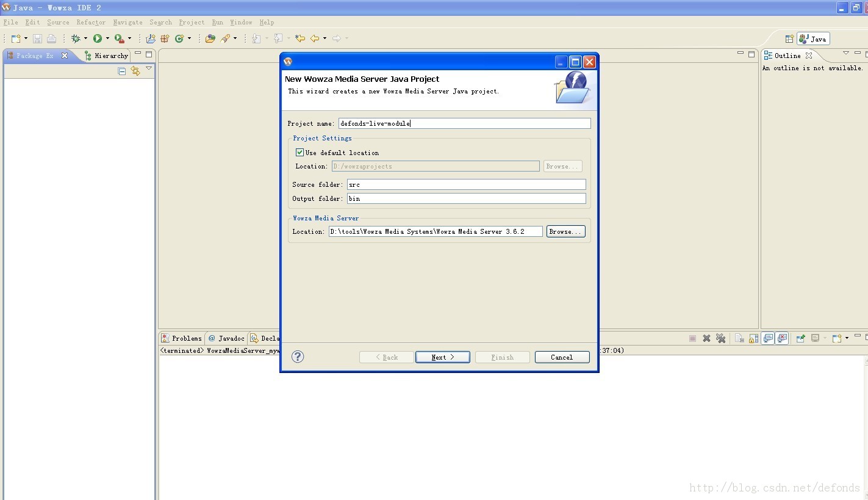This screenshot has height=500, width=868.
Task: Toggle Show Console on Standard Error
Action: pos(782,338)
